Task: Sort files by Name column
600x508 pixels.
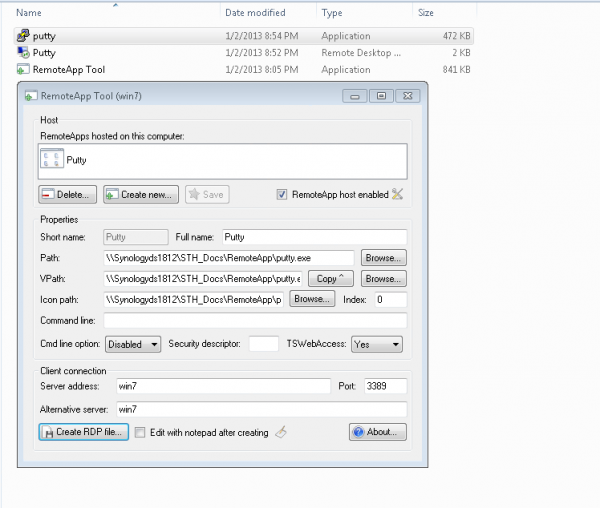Action: point(29,13)
